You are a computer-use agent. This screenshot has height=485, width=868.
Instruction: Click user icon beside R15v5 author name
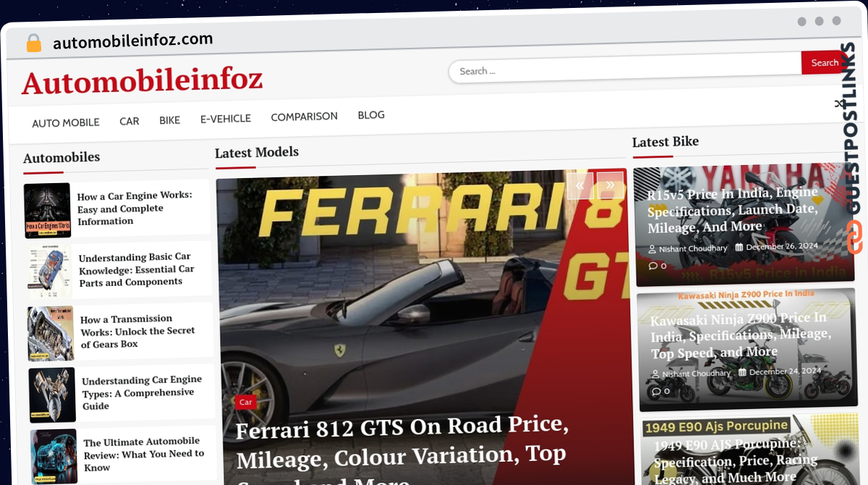tap(652, 249)
